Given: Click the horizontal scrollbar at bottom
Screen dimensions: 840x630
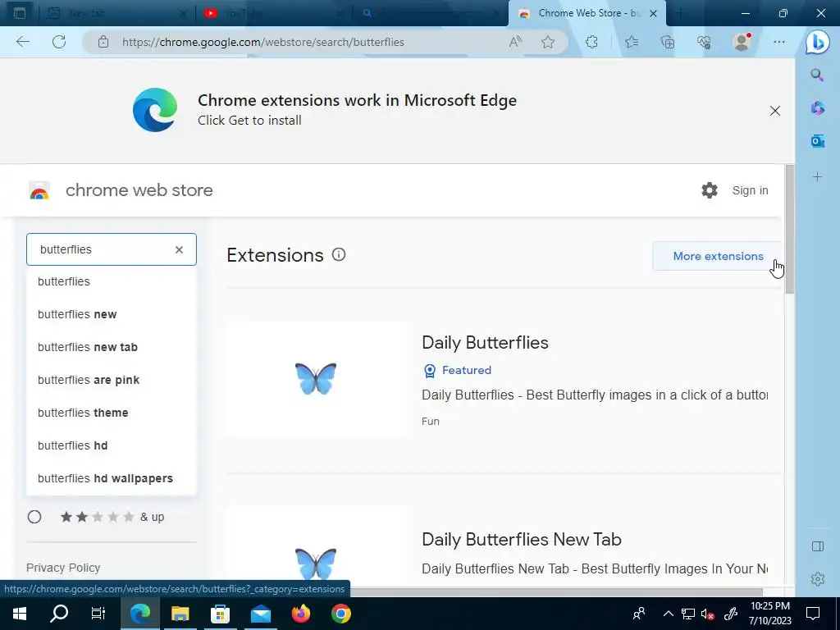Looking at the screenshot, I should click(555, 592).
